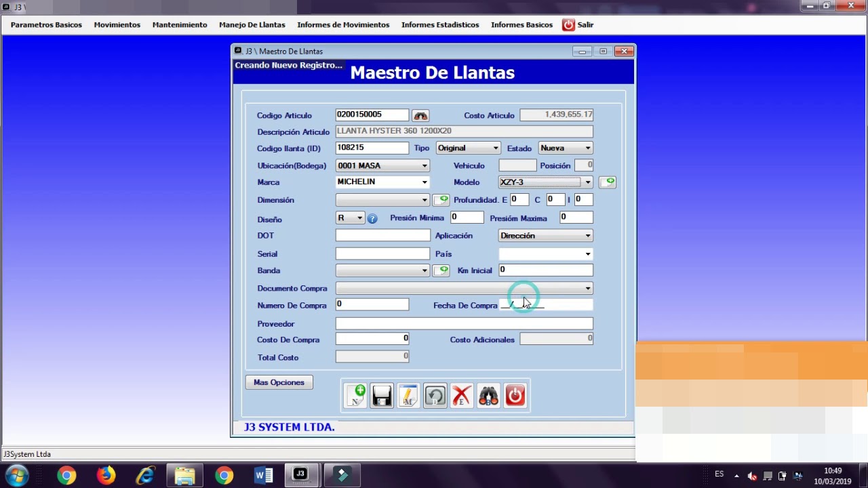Viewport: 868px width, 488px height.
Task: Click the Salir power icon in menu bar
Action: pyautogui.click(x=568, y=25)
